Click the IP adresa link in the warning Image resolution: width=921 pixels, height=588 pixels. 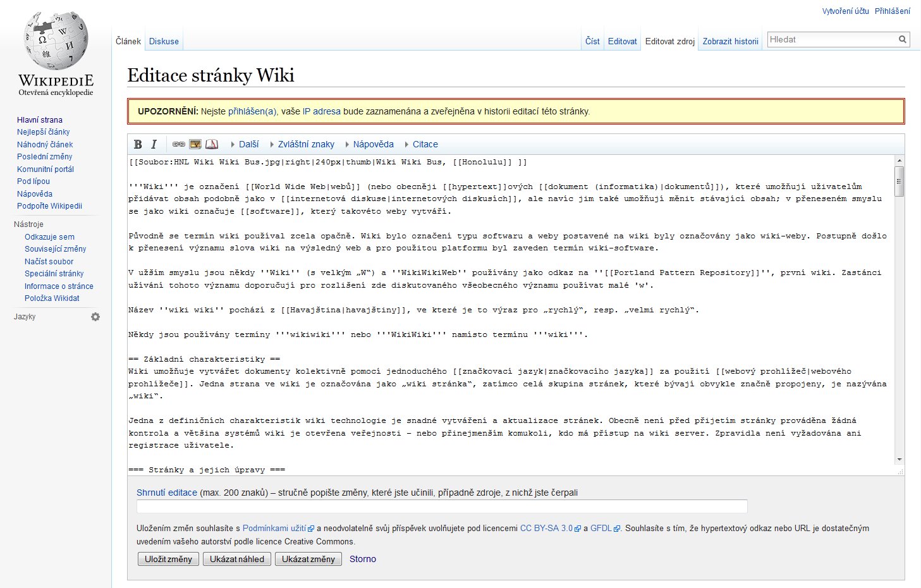coord(322,111)
